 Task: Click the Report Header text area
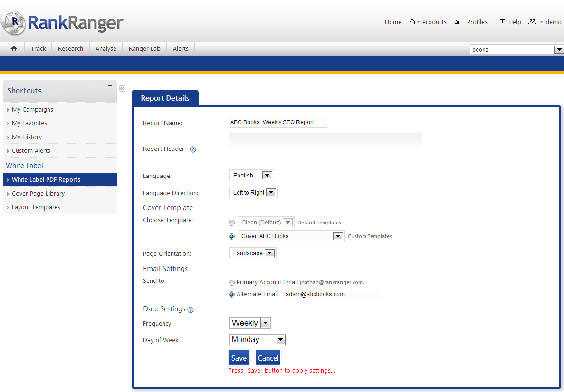pos(325,148)
